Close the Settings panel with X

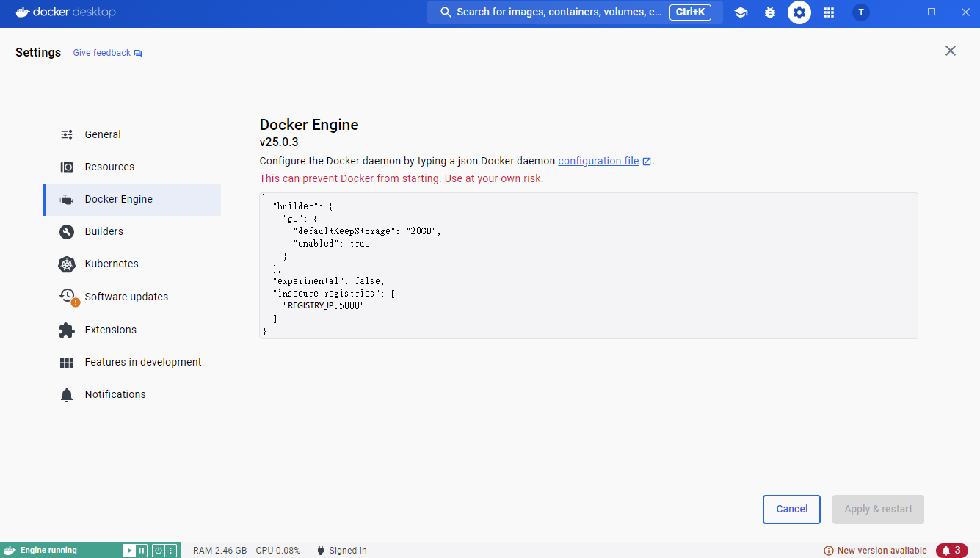coord(951,51)
